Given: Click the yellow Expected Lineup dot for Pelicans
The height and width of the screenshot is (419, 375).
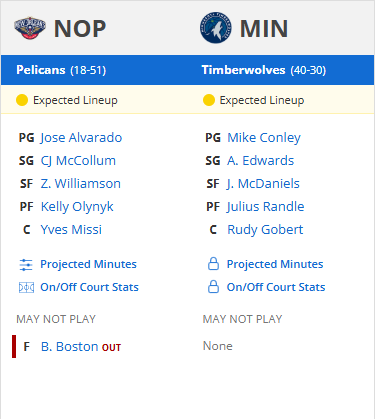Looking at the screenshot, I should (22, 100).
